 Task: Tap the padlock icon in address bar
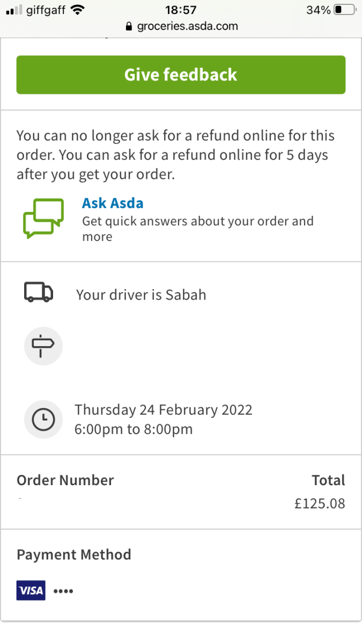coord(128,26)
